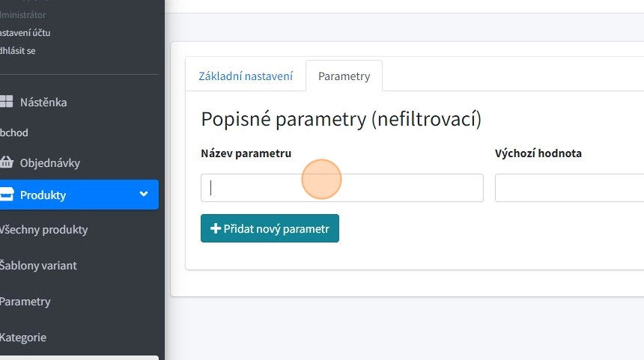Go to Šablony variant in the sidebar
The height and width of the screenshot is (360, 644).
[x=38, y=266]
